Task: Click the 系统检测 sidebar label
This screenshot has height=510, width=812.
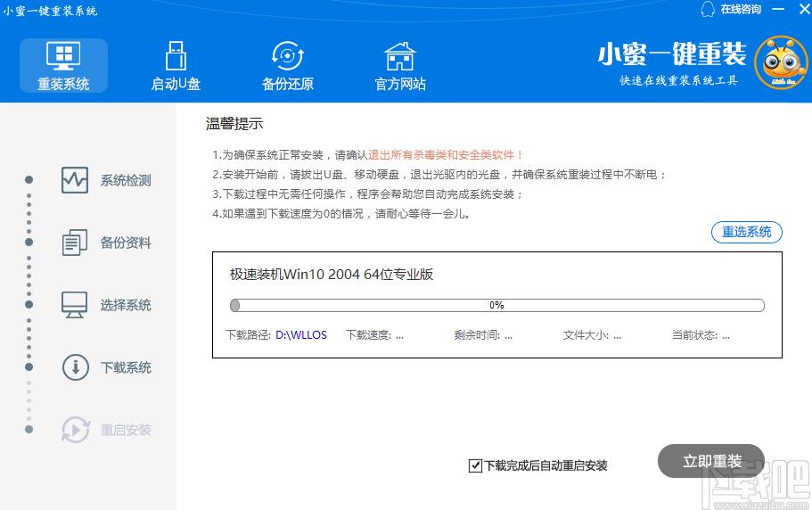Action: [126, 180]
